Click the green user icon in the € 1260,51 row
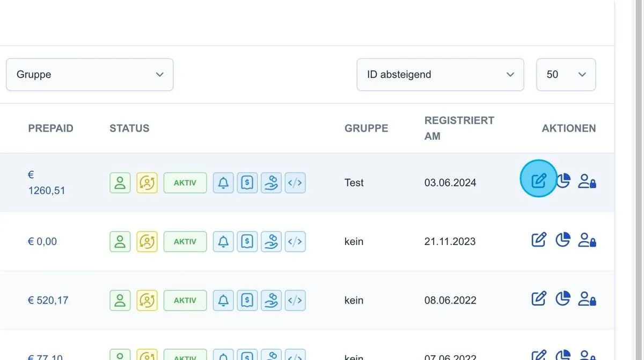Image resolution: width=644 pixels, height=360 pixels. [120, 183]
